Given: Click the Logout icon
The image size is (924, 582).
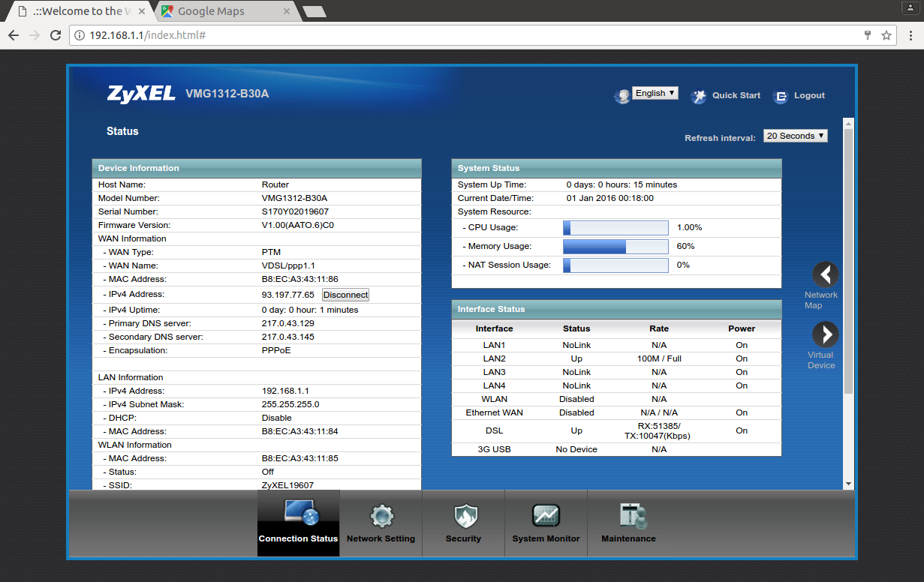Looking at the screenshot, I should (781, 96).
